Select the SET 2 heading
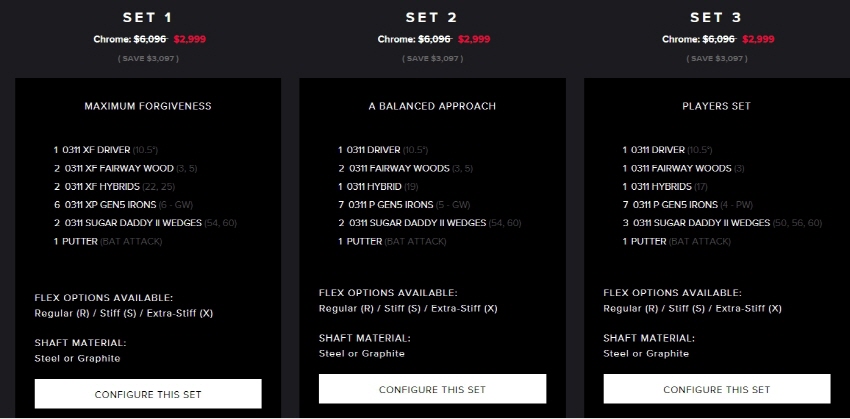Image resolution: width=850 pixels, height=419 pixels. click(432, 17)
